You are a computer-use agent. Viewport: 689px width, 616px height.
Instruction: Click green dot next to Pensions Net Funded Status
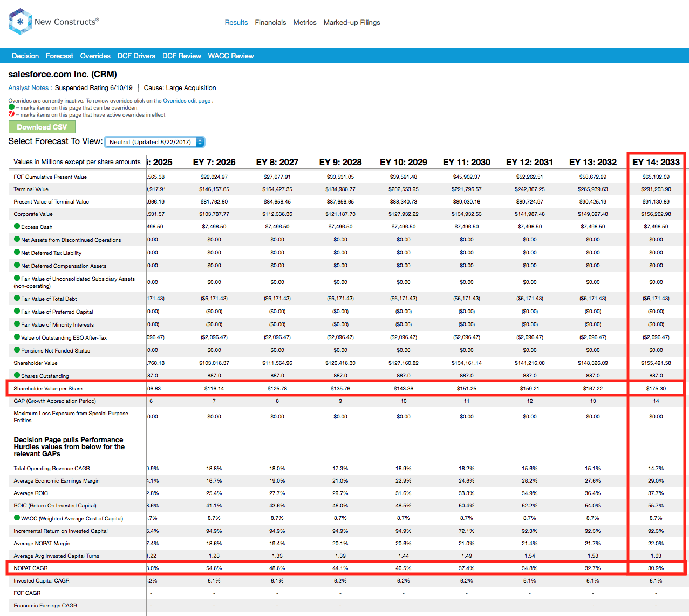pyautogui.click(x=17, y=350)
